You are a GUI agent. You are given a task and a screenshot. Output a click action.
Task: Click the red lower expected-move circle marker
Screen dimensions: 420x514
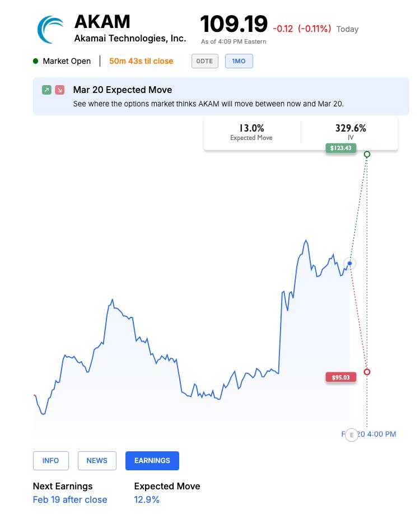click(x=367, y=372)
